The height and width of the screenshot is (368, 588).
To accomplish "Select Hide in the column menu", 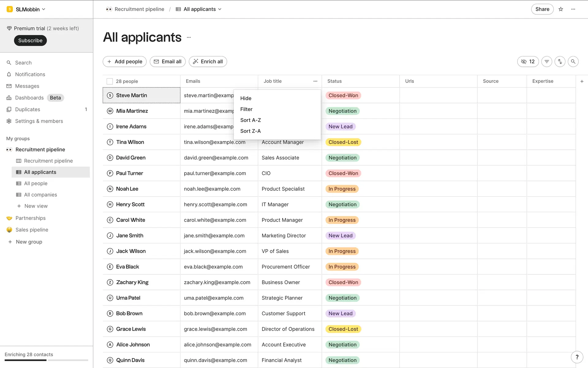I will (246, 98).
